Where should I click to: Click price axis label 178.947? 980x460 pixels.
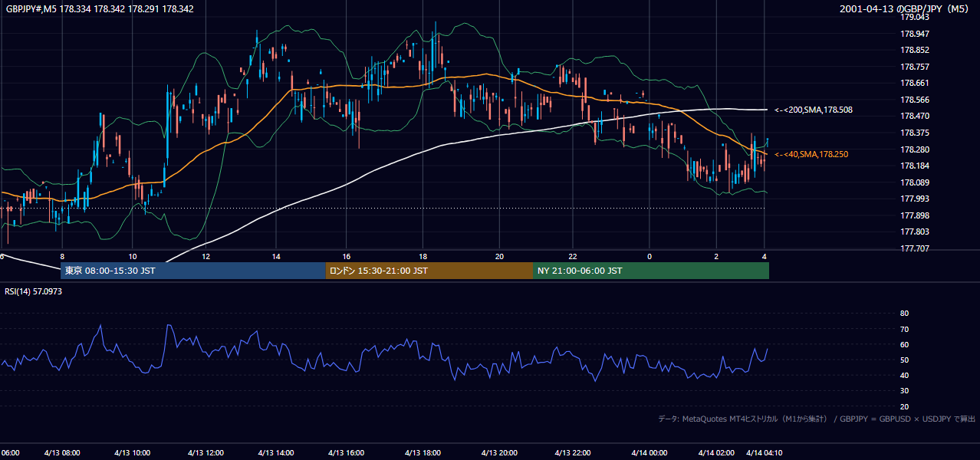tap(915, 34)
